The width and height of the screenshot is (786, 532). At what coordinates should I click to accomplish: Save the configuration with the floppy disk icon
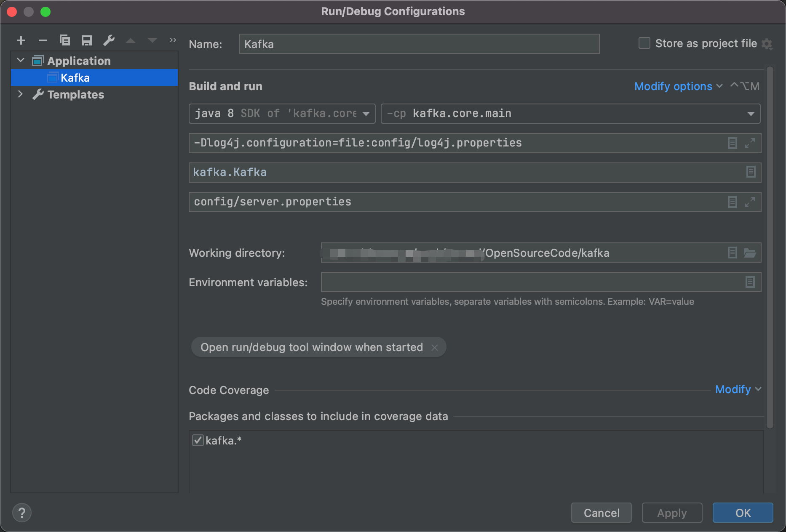[87, 40]
